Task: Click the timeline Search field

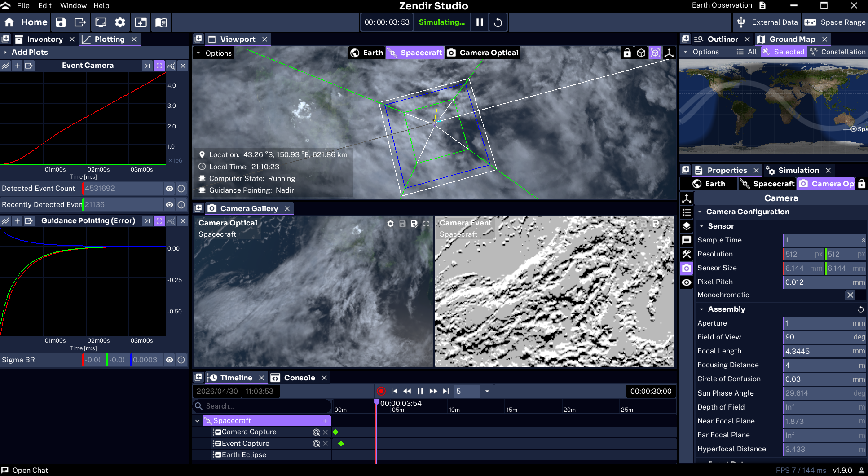Action: [262, 406]
